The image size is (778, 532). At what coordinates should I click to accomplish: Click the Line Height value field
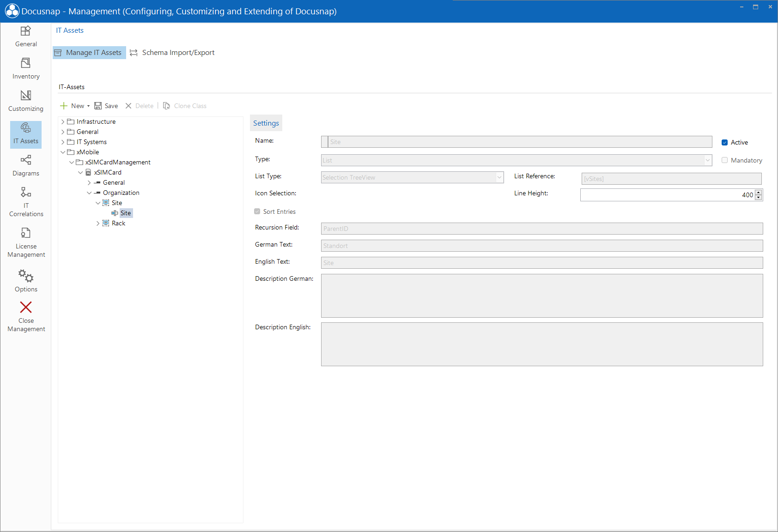[x=668, y=195]
